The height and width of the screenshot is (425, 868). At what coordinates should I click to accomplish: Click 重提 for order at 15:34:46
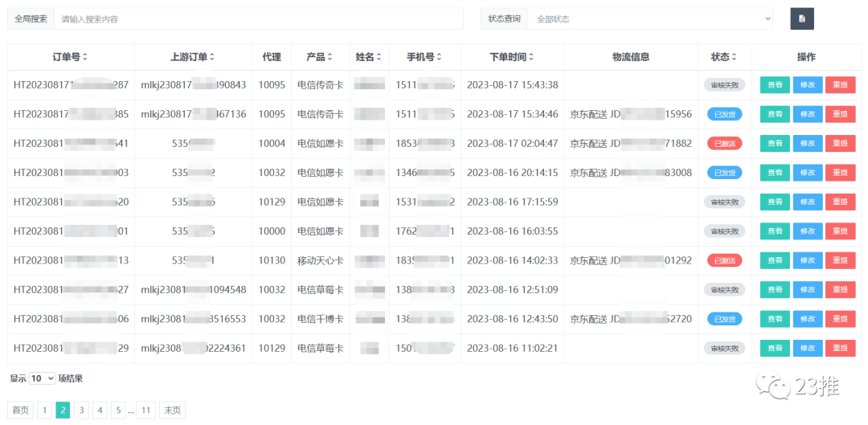tap(841, 115)
